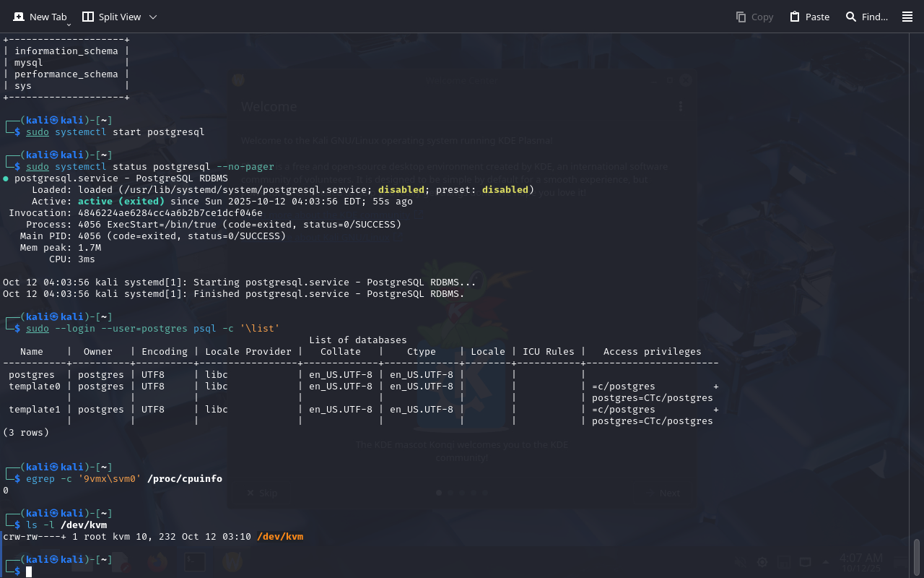Paste clipboard using the Paste button
The image size is (924, 578).
(x=809, y=17)
